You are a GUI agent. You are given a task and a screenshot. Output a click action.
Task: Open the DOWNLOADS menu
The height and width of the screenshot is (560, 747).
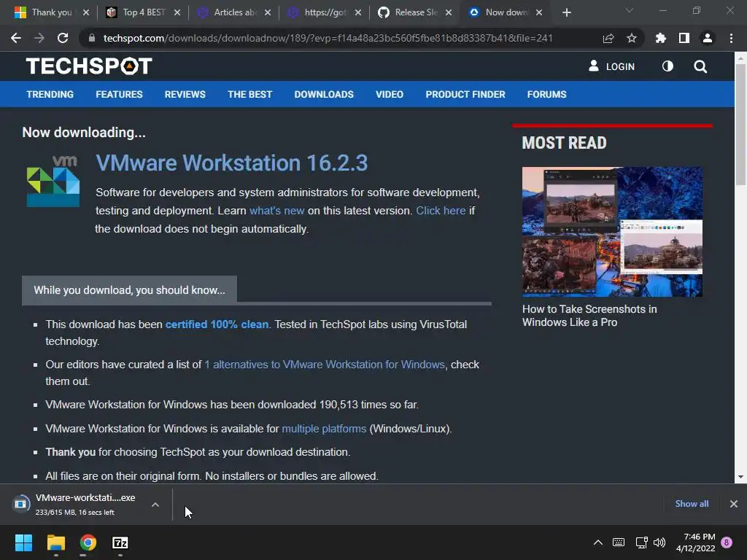point(324,94)
